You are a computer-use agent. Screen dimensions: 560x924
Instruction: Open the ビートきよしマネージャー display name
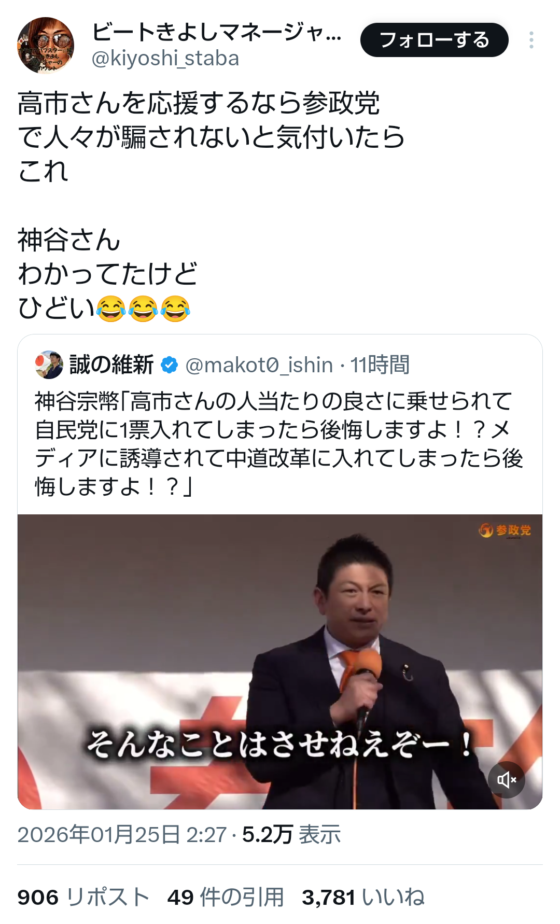(x=217, y=33)
